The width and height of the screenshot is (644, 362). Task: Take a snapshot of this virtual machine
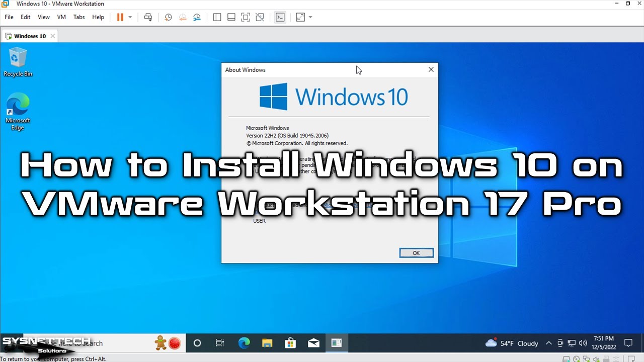pyautogui.click(x=169, y=17)
